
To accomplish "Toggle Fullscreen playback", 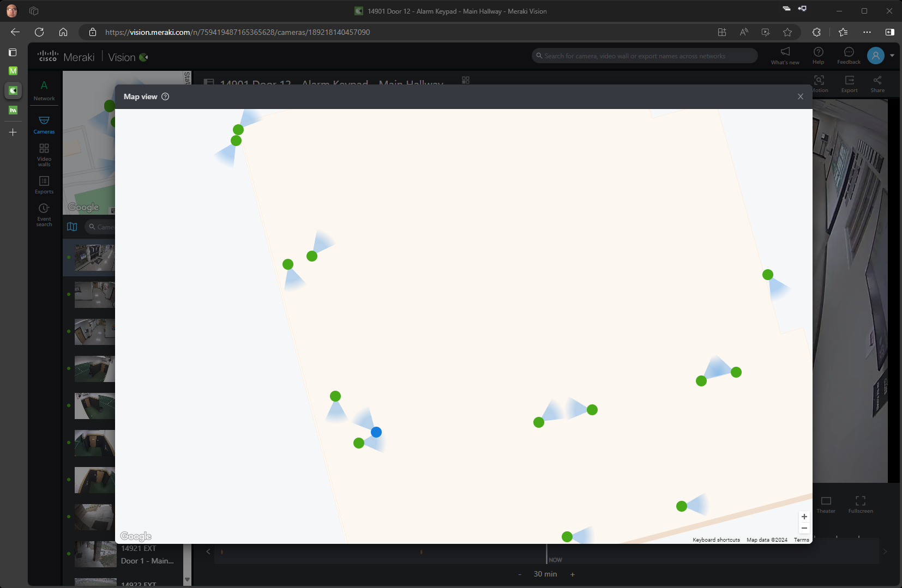I will click(x=861, y=502).
